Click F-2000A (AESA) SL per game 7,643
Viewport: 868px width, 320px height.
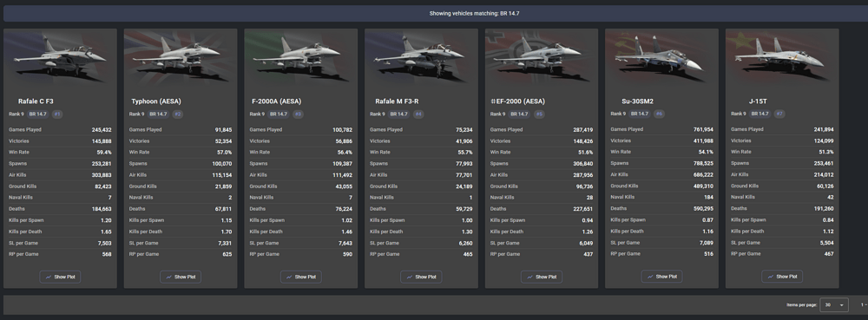(345, 243)
